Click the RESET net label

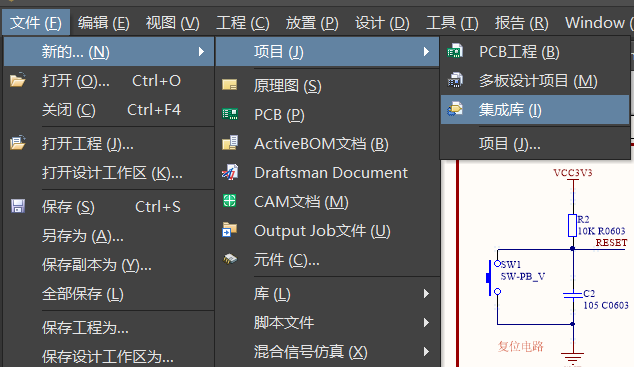tap(611, 243)
